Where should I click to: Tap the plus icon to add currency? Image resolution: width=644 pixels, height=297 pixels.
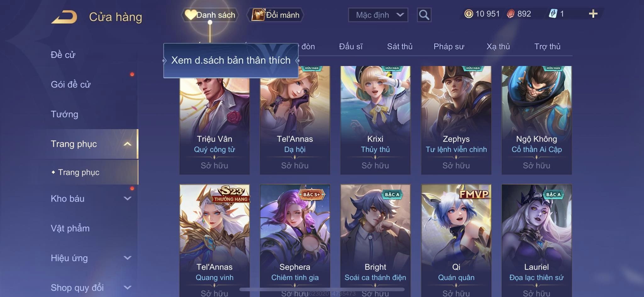(593, 14)
